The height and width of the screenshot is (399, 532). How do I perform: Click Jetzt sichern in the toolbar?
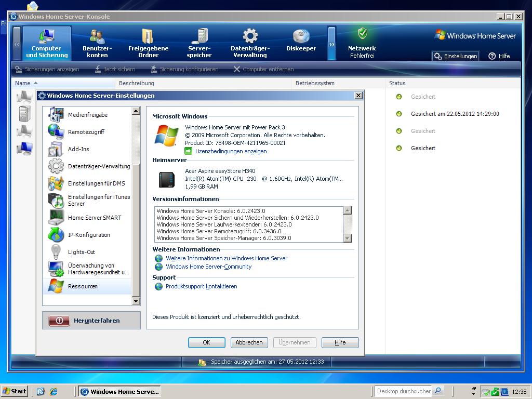pyautogui.click(x=115, y=69)
